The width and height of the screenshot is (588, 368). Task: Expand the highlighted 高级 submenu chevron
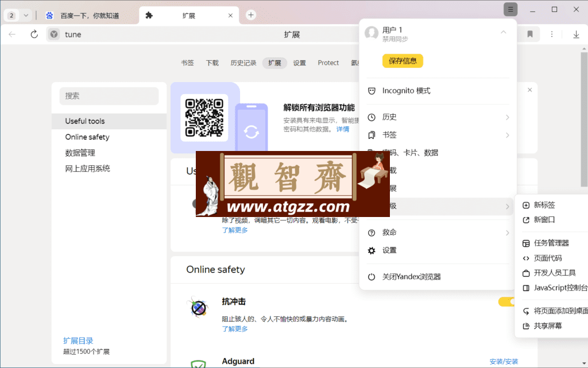(x=507, y=207)
